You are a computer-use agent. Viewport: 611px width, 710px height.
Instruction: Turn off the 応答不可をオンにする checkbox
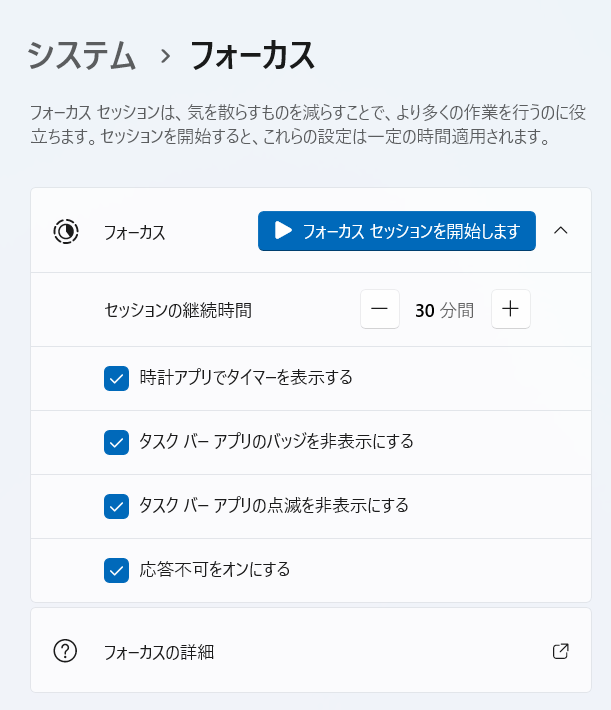click(117, 570)
